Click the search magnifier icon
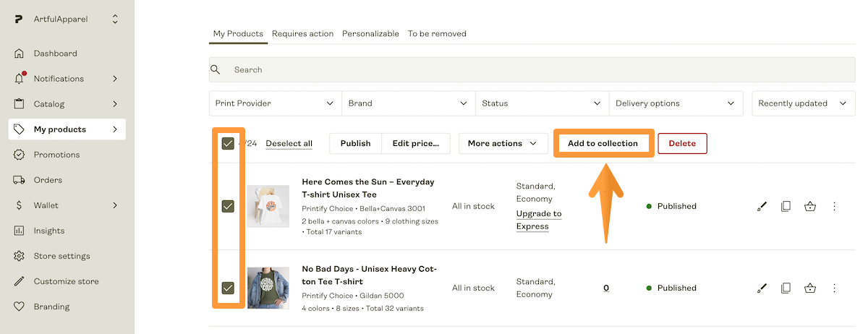868x334 pixels. tap(215, 70)
